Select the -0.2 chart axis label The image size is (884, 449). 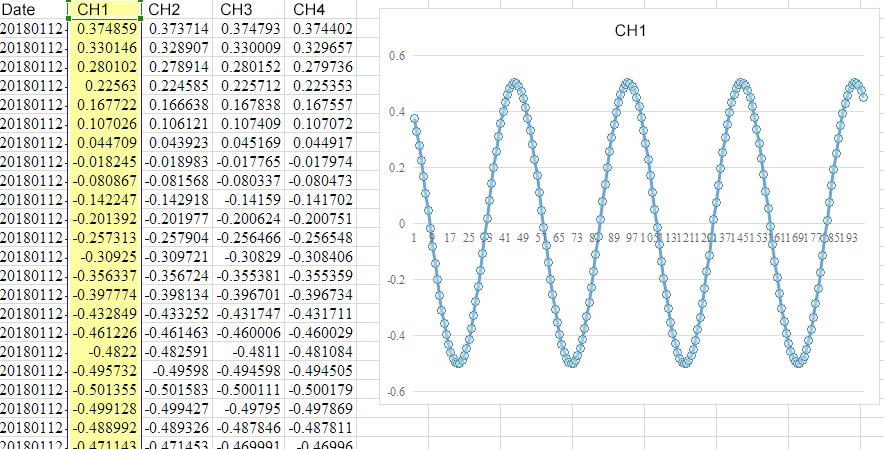[x=395, y=279]
